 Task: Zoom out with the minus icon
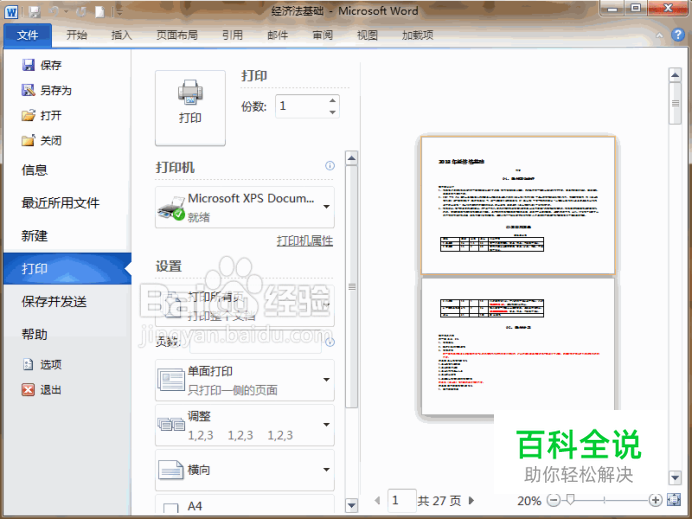pyautogui.click(x=553, y=500)
